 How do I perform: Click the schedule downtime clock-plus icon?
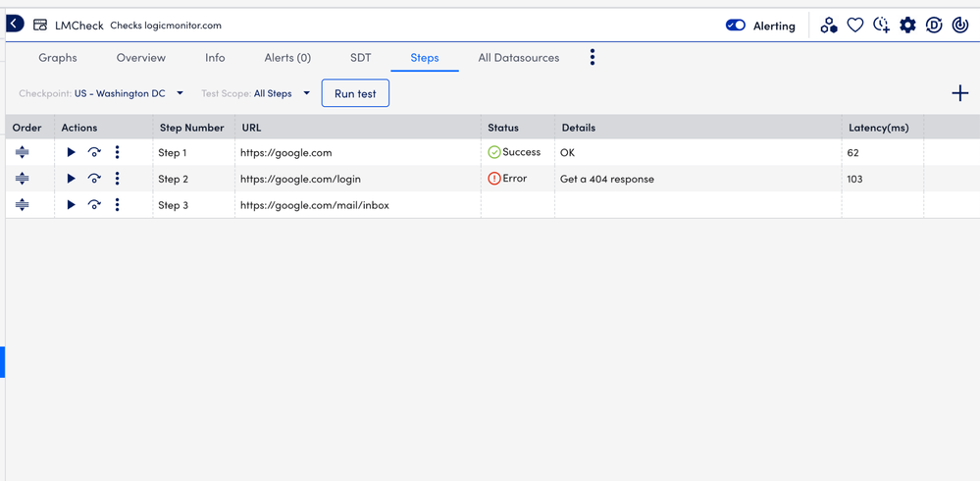pyautogui.click(x=881, y=26)
